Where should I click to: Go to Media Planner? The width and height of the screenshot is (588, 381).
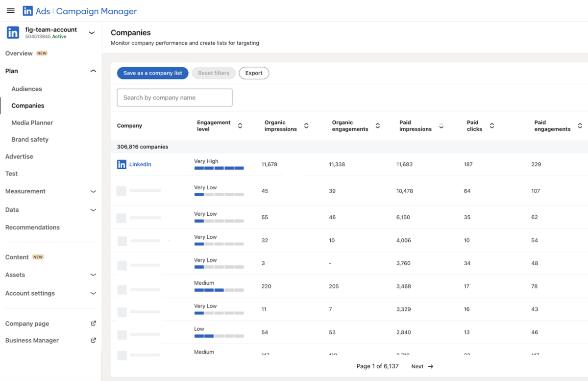tap(32, 123)
